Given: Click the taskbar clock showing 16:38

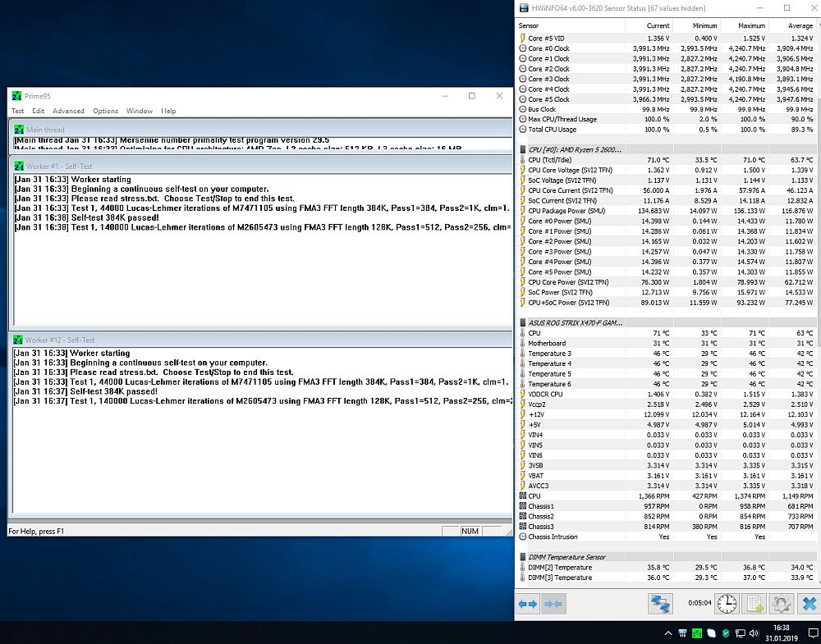Looking at the screenshot, I should click(782, 633).
